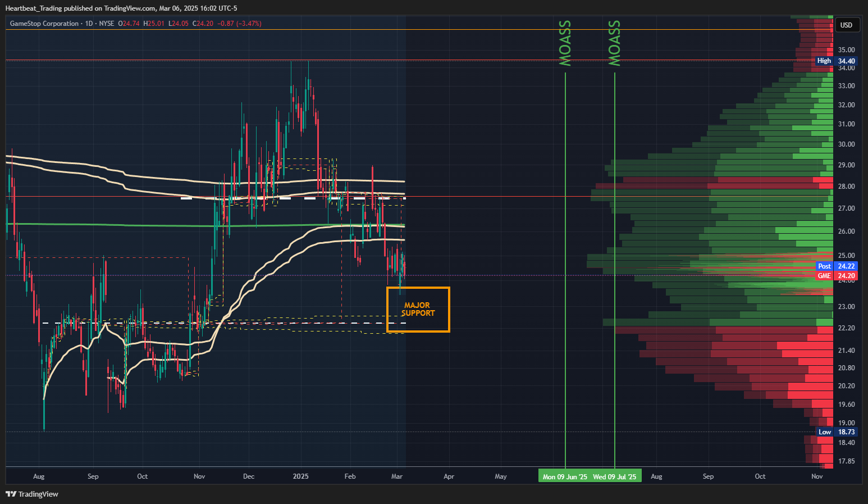Open the TradingView logo link
This screenshot has height=504, width=868.
32,494
